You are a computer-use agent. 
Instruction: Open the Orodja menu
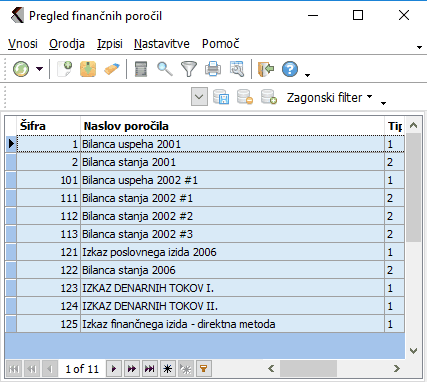click(67, 44)
